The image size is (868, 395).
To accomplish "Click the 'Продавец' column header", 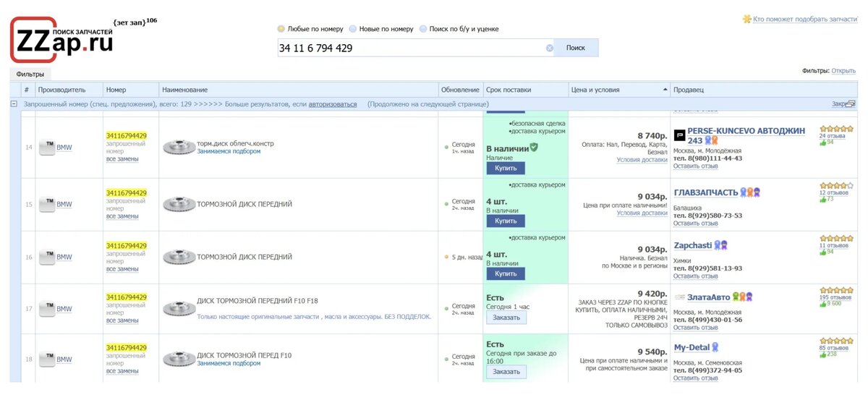I will (x=764, y=90).
